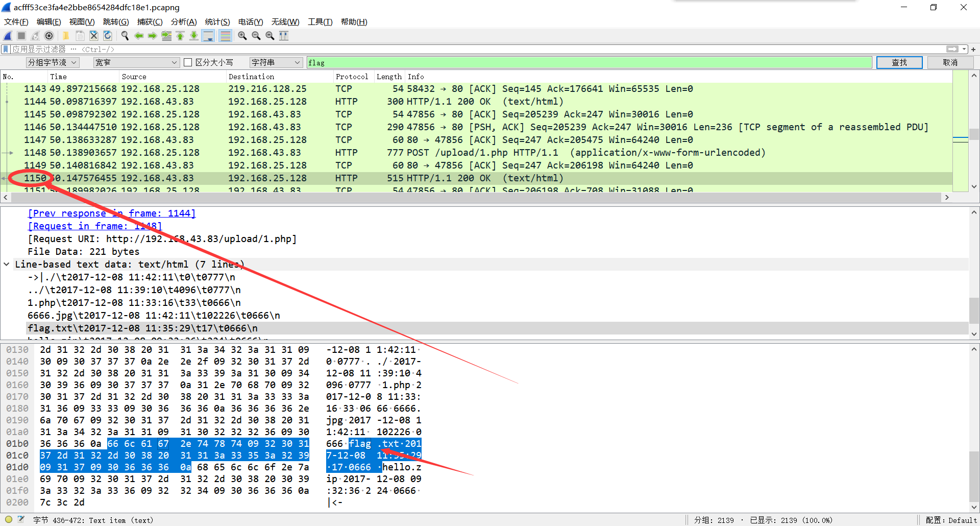980x526 pixels.
Task: Open the View menu
Action: [x=82, y=21]
